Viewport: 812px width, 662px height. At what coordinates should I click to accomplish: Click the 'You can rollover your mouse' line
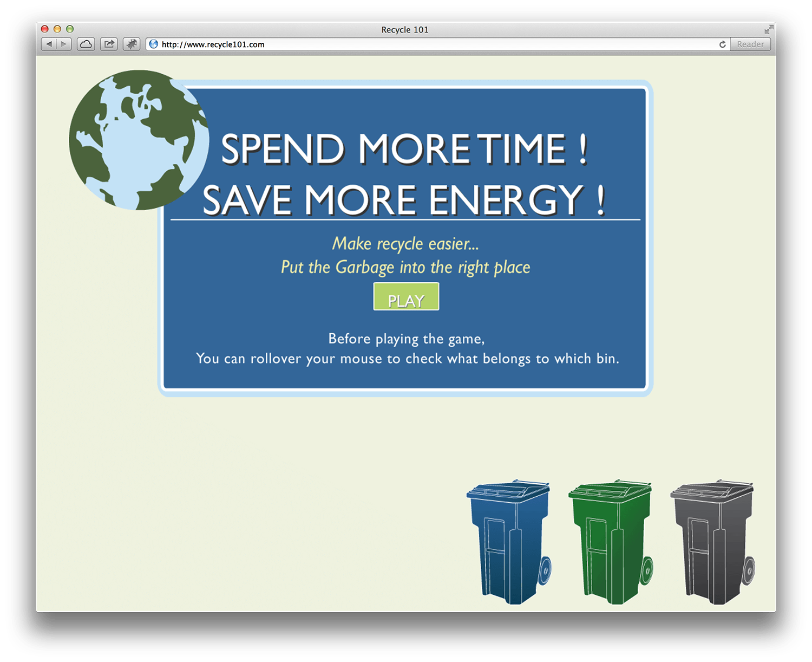pos(408,359)
